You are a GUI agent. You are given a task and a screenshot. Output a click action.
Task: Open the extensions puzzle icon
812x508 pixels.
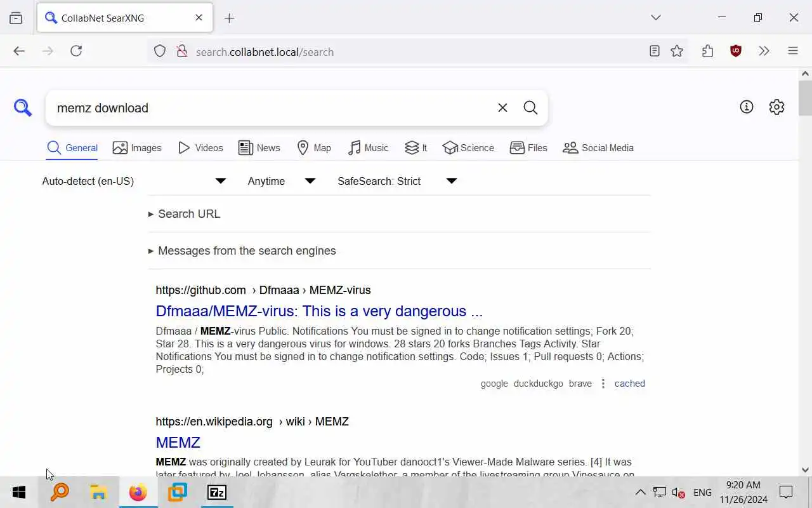707,51
